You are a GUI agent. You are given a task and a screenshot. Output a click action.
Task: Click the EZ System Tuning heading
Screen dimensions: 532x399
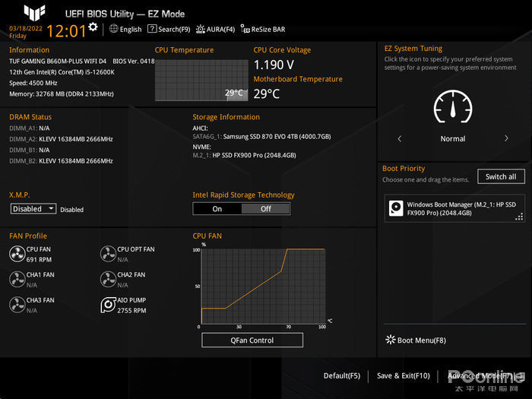(x=413, y=49)
